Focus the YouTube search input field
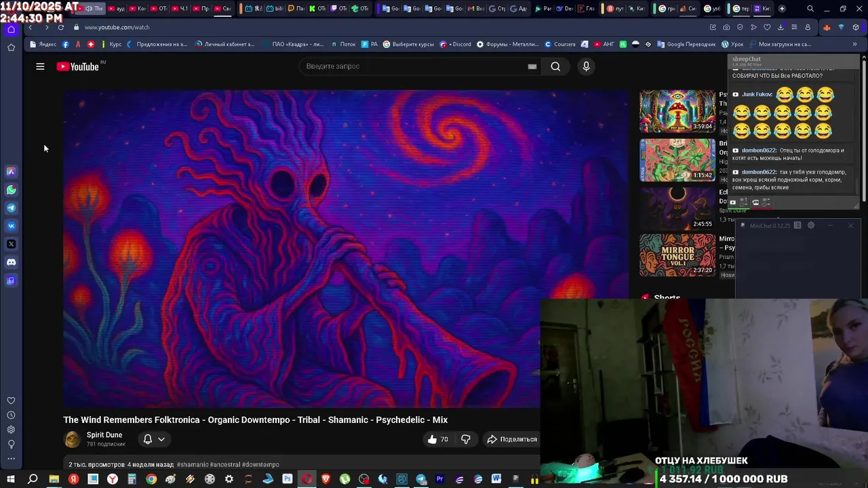Screen dimensions: 868x488 tap(414, 66)
